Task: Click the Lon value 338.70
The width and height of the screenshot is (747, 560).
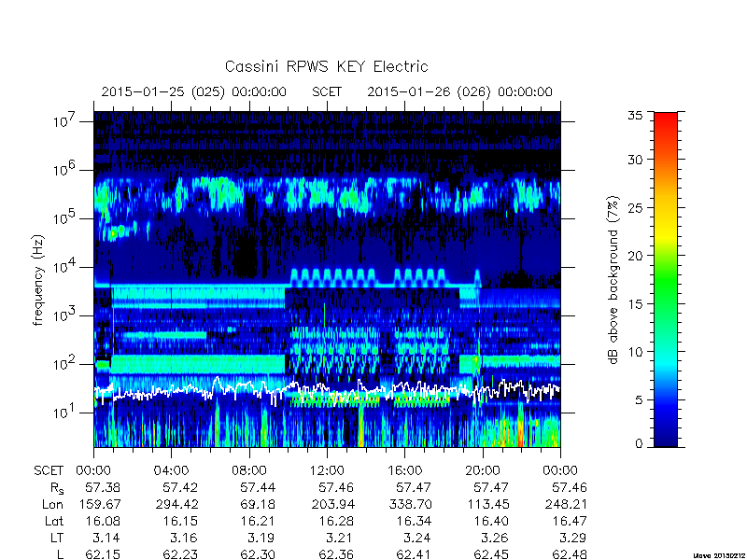Action: click(410, 504)
